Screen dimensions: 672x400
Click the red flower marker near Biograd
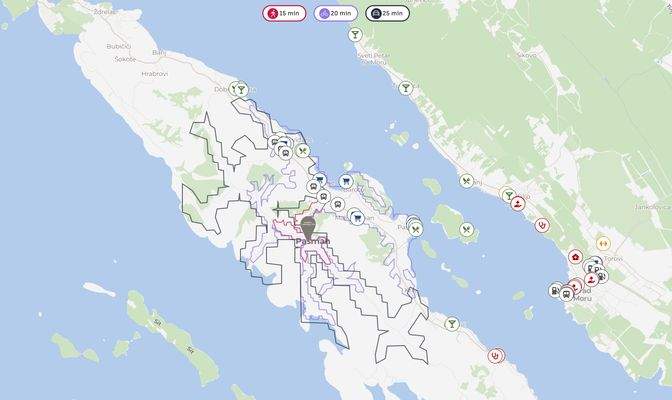coord(576,257)
